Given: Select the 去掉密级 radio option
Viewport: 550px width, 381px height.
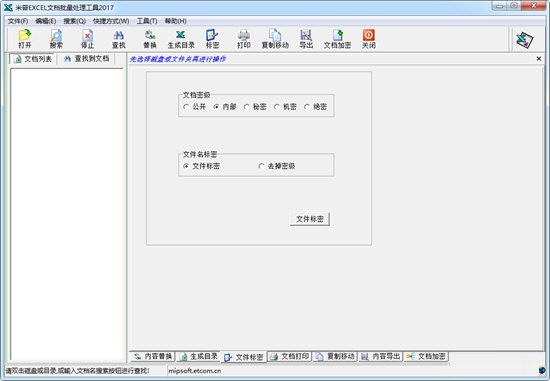Looking at the screenshot, I should pyautogui.click(x=277, y=166).
